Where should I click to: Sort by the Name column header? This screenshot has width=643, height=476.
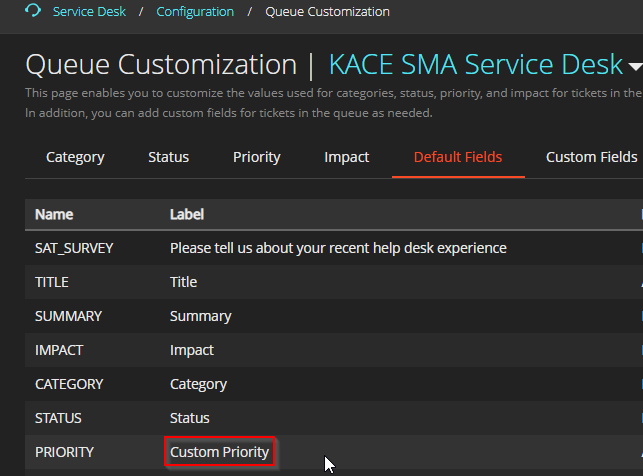pyautogui.click(x=54, y=214)
